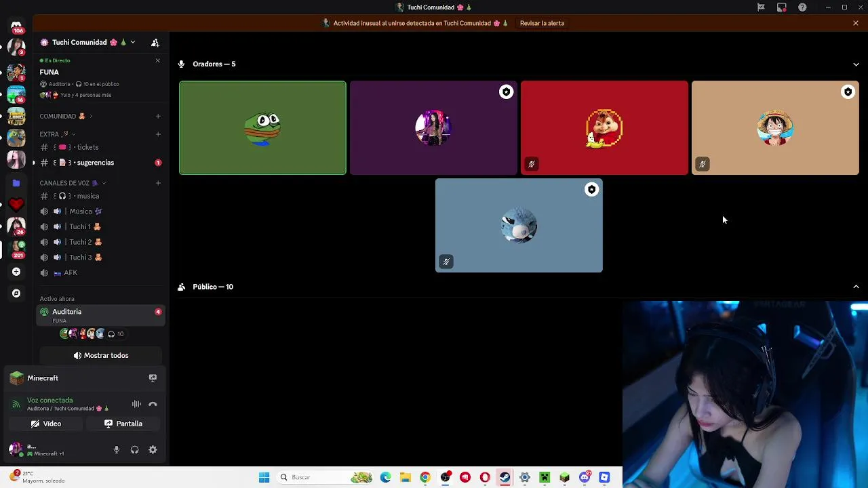Open the pixel heart server icon
Viewport: 868px width, 488px height.
coord(16,204)
